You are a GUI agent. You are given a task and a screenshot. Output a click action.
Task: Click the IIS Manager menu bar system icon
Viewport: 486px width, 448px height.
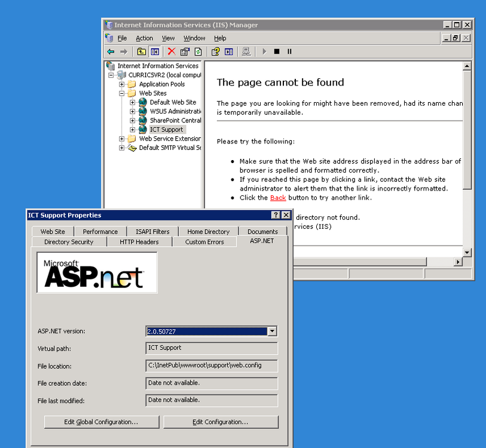109,38
